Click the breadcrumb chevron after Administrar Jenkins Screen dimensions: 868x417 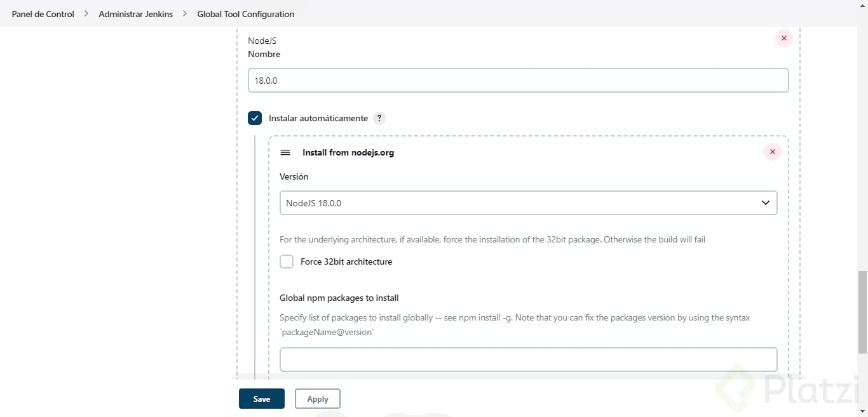185,13
